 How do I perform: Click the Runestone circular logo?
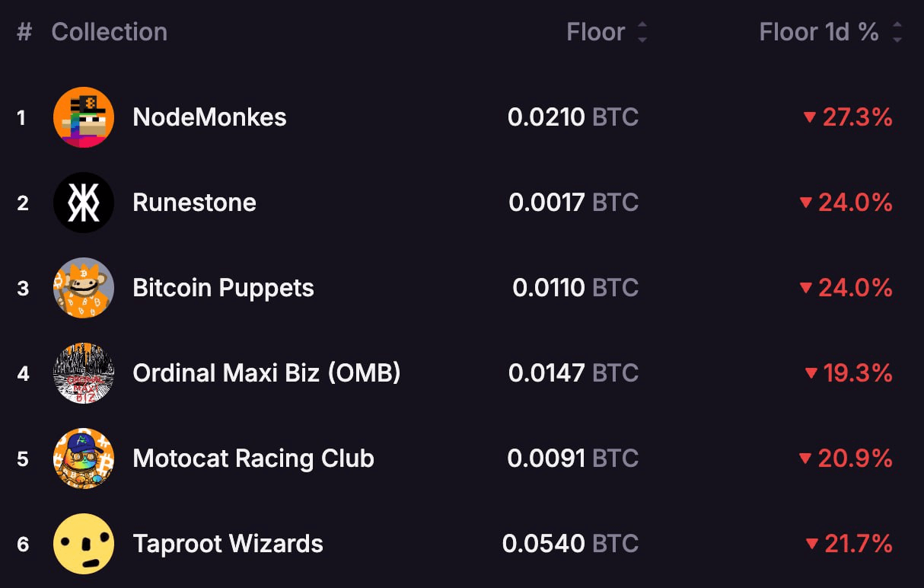click(84, 203)
